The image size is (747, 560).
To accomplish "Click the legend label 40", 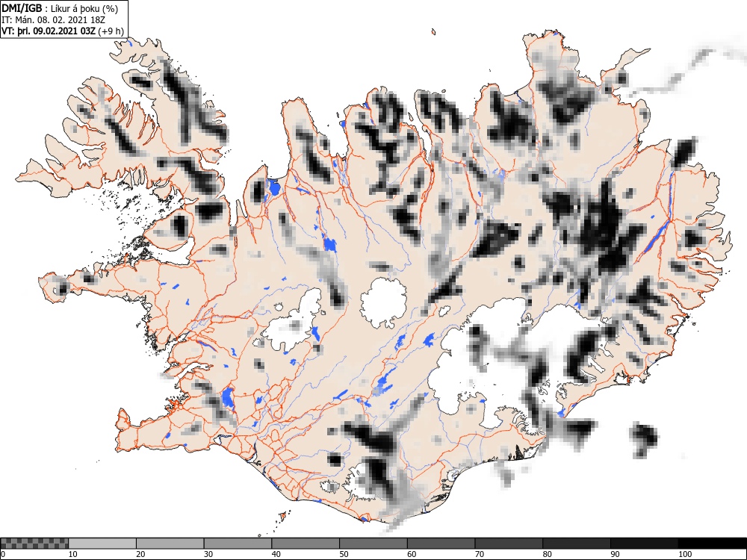I will point(276,554).
